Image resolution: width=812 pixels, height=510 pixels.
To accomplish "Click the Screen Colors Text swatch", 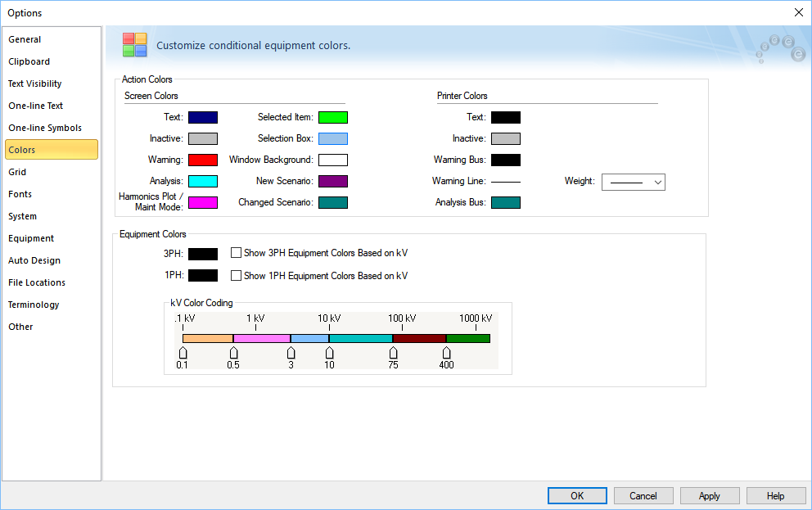I will [x=203, y=117].
